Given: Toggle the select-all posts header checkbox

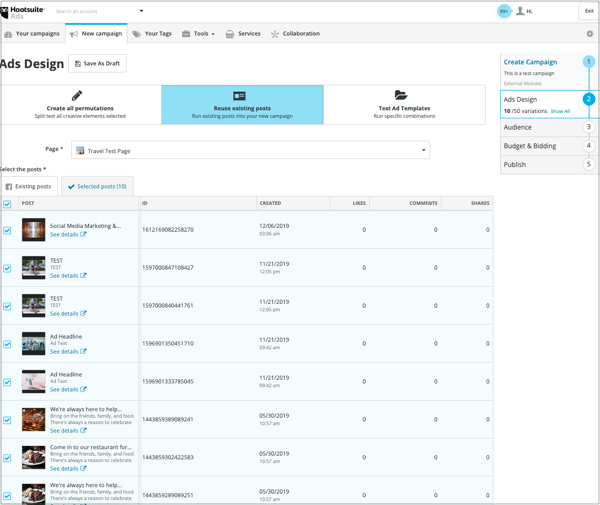Looking at the screenshot, I should (7, 204).
